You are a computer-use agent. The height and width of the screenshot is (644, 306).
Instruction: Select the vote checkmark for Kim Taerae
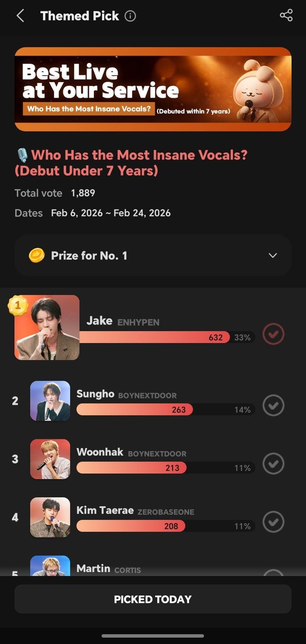[x=273, y=522]
